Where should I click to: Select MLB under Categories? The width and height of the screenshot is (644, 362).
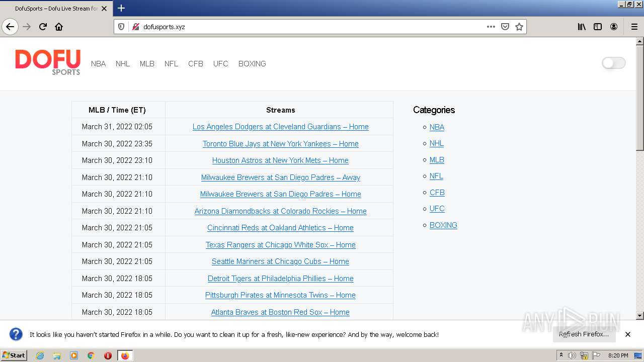pos(437,160)
